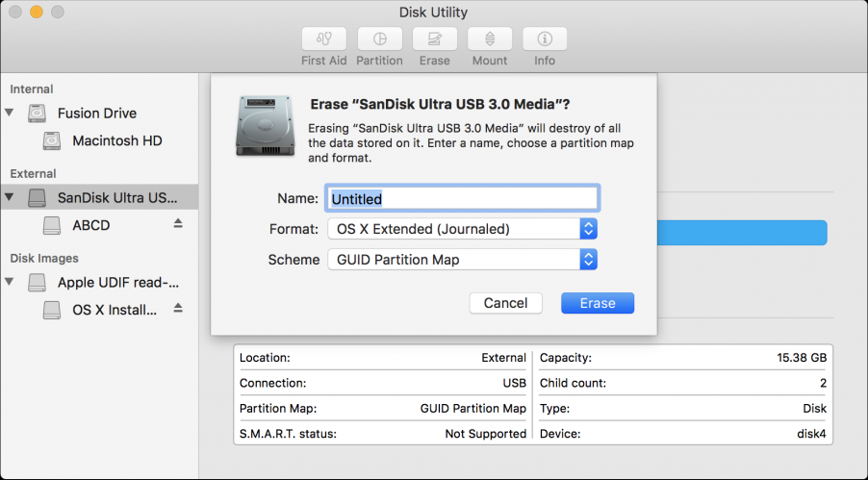This screenshot has width=868, height=480.
Task: Open the Scheme dropdown menu
Action: click(x=462, y=260)
